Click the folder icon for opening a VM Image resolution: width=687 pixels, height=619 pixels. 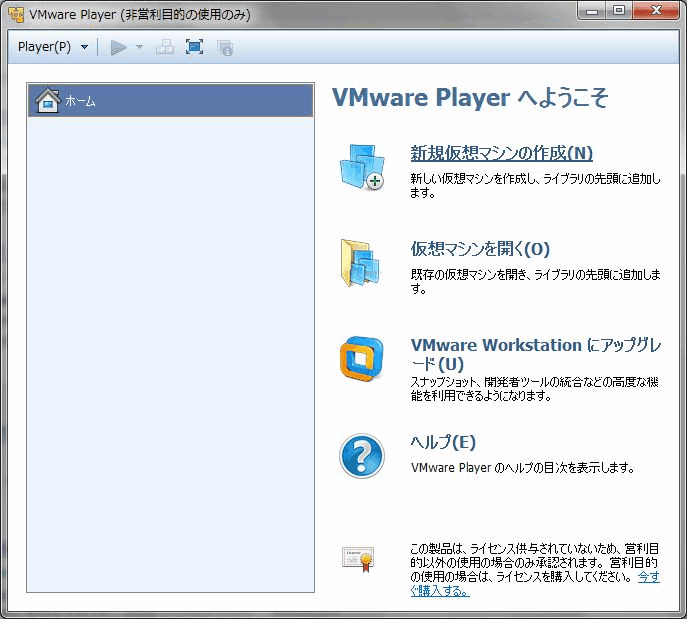click(360, 263)
